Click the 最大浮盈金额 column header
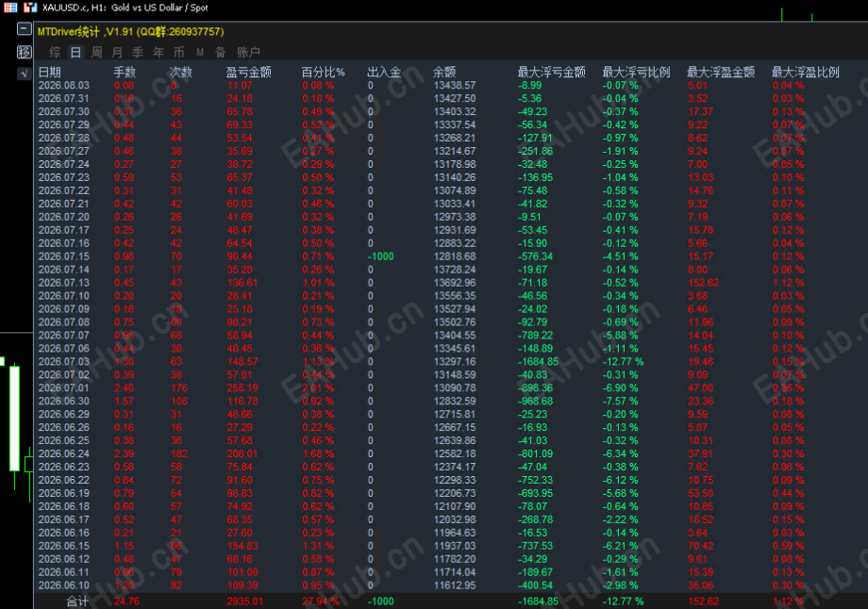868x609 pixels. 721,72
